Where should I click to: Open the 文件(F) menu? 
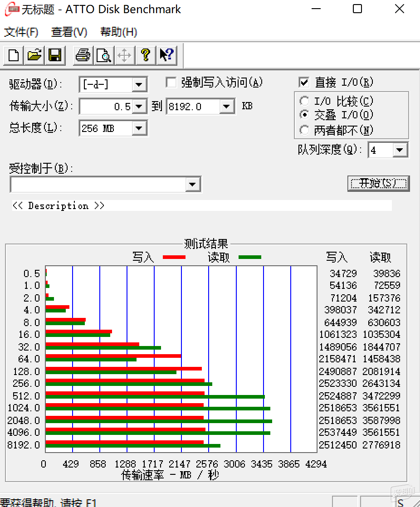21,32
